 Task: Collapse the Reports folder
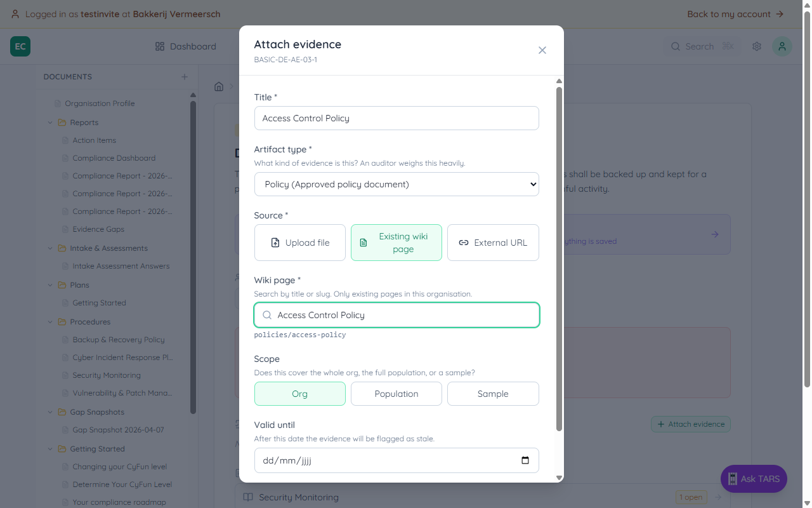50,122
